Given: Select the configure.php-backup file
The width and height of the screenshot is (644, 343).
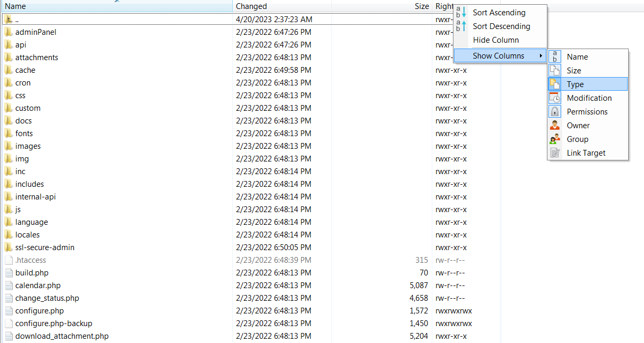Looking at the screenshot, I should [x=53, y=323].
